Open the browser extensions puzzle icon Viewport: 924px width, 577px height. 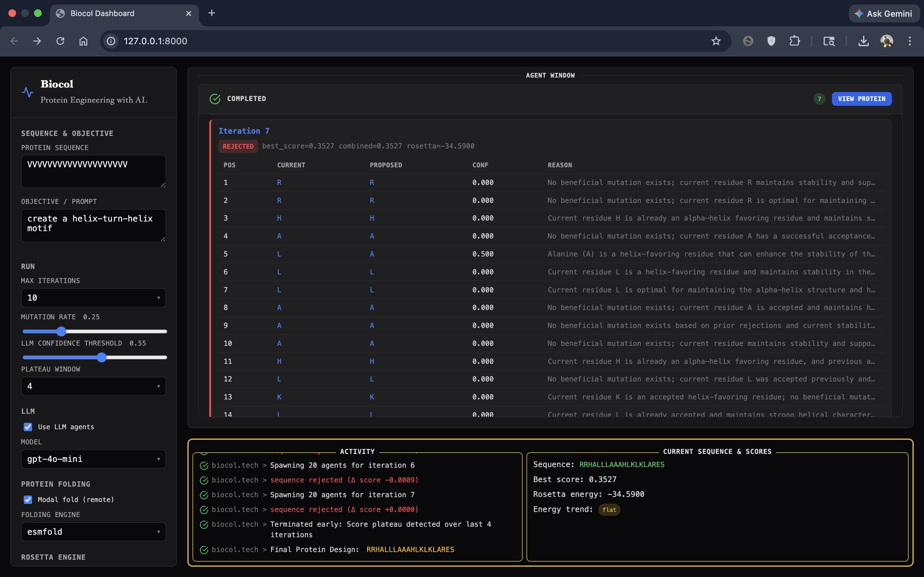click(795, 41)
